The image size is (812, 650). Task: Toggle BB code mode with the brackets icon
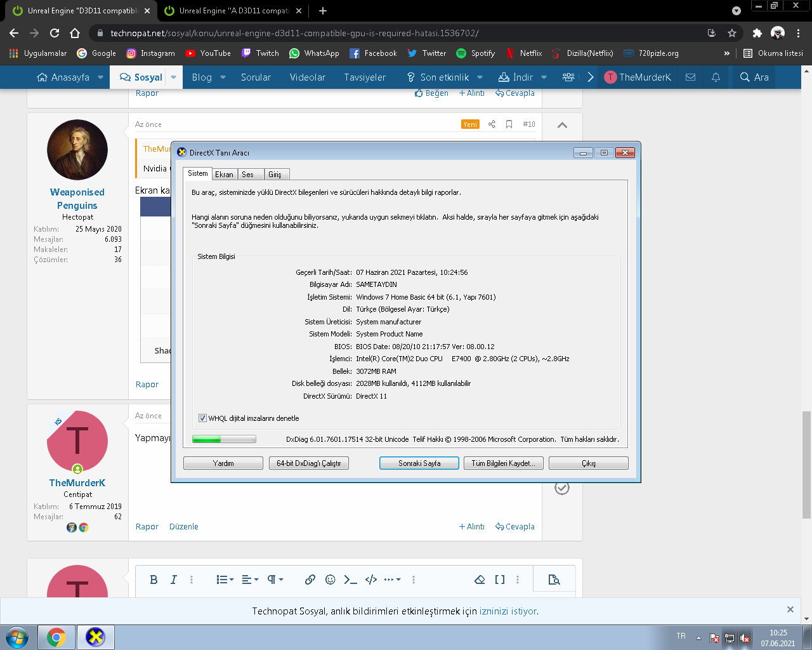click(500, 580)
